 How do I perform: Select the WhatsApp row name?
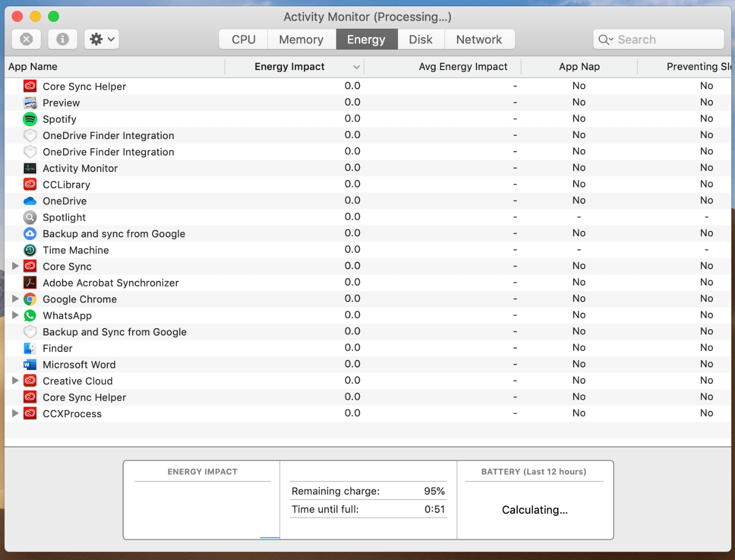[67, 316]
